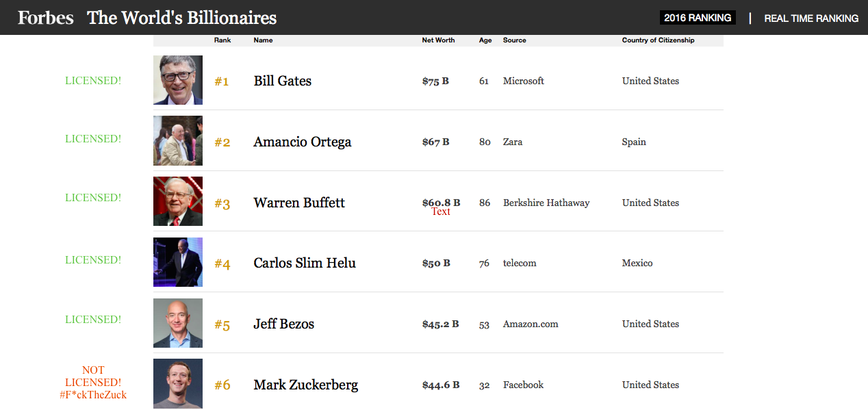Image resolution: width=868 pixels, height=410 pixels.
Task: Select the Mark Zuckerberg name link
Action: [305, 385]
